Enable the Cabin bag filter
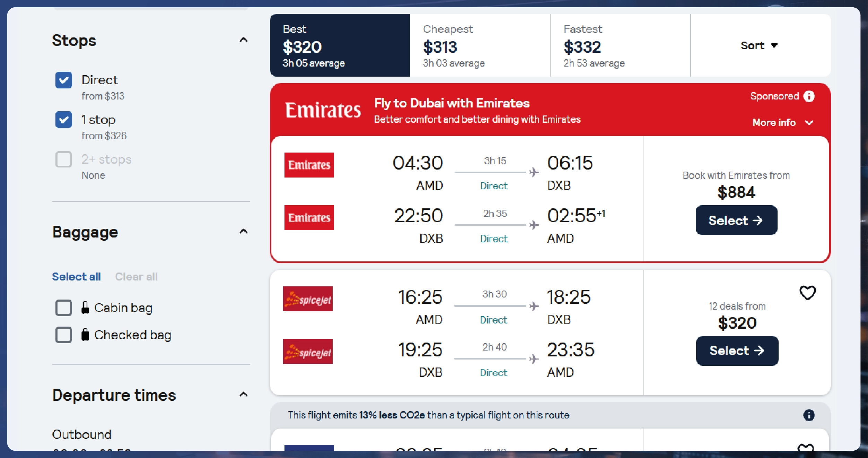The width and height of the screenshot is (868, 458). [64, 308]
